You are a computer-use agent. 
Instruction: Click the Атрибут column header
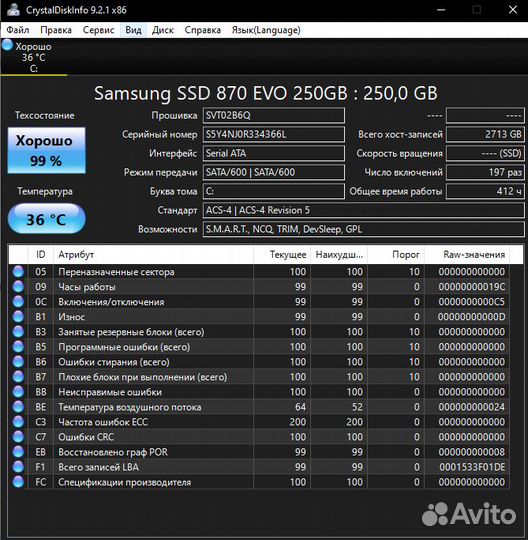153,255
